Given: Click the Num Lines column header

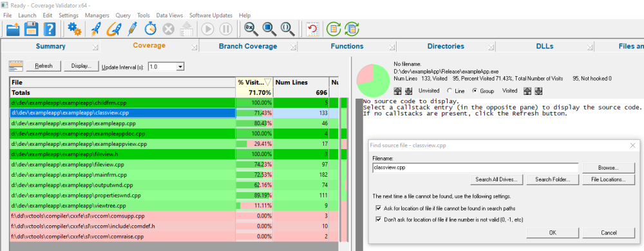Looking at the screenshot, I should 301,83.
